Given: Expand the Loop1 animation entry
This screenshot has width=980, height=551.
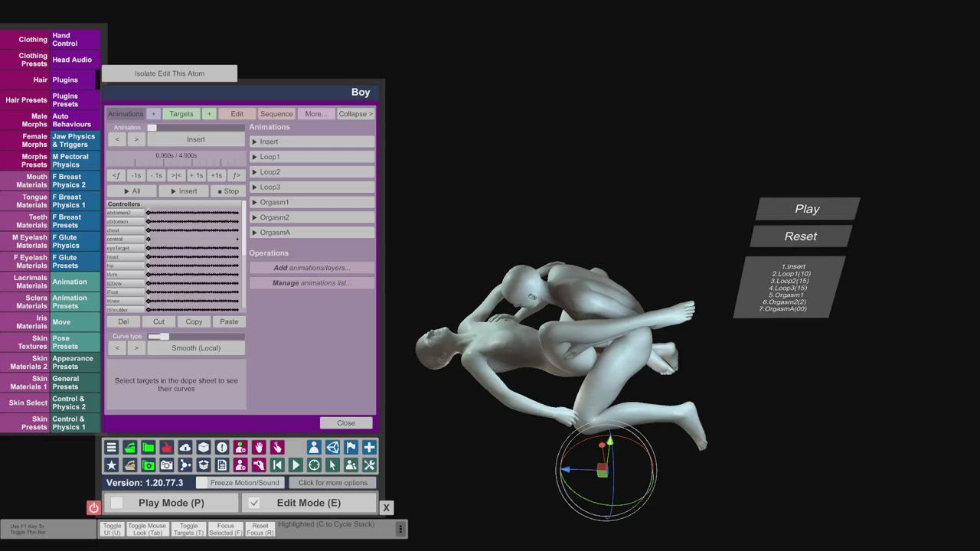Looking at the screenshot, I should pos(312,157).
